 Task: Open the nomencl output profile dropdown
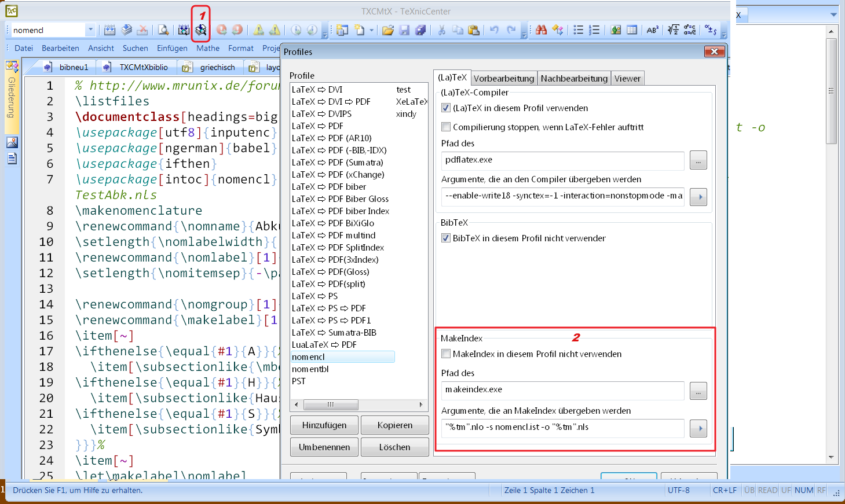pyautogui.click(x=90, y=30)
